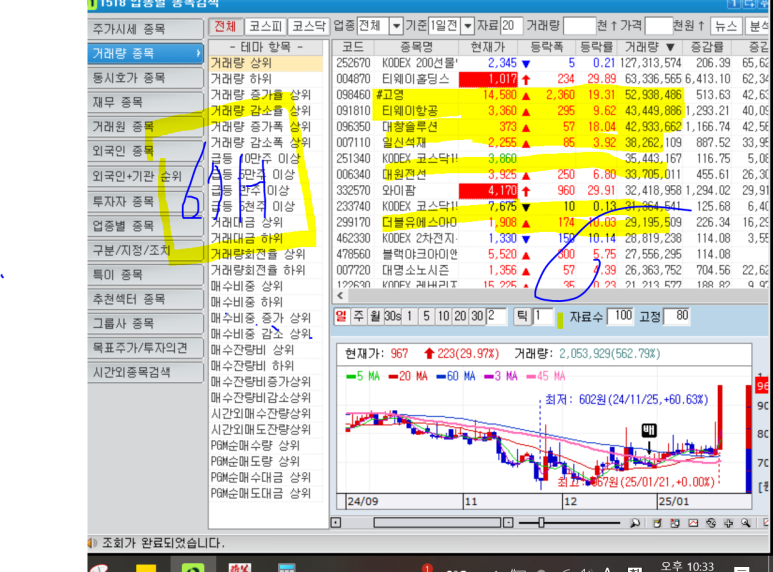Open the 주가시세 종목 menu
This screenshot has height=572, width=773.
[x=145, y=29]
